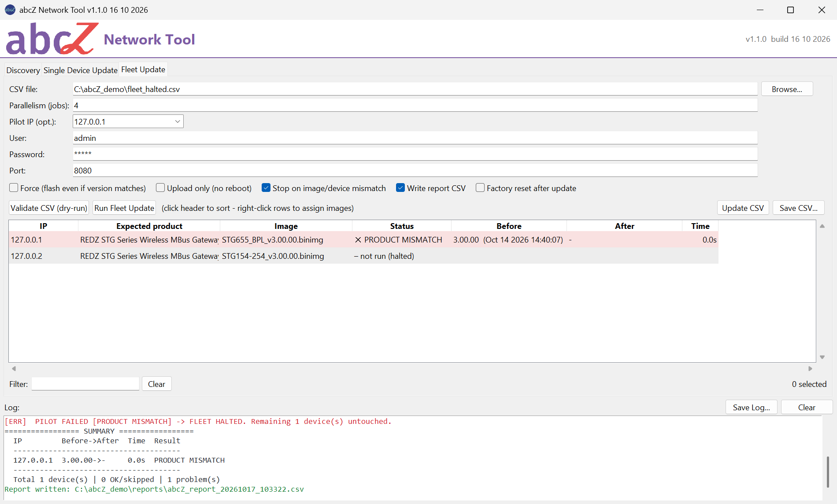Viewport: 837px width, 504px height.
Task: Click the abcZ logo in the header
Action: pyautogui.click(x=52, y=39)
